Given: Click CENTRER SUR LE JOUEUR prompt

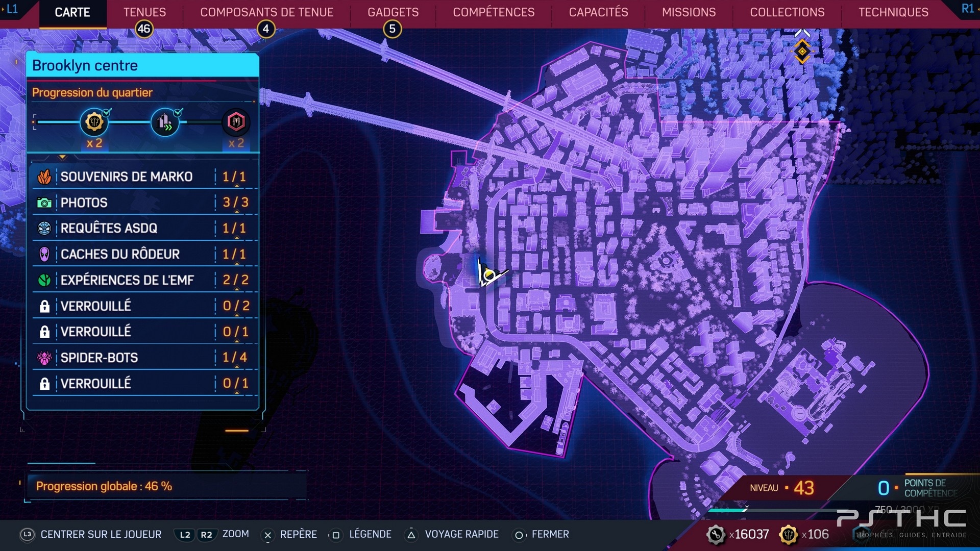Looking at the screenshot, I should (101, 534).
